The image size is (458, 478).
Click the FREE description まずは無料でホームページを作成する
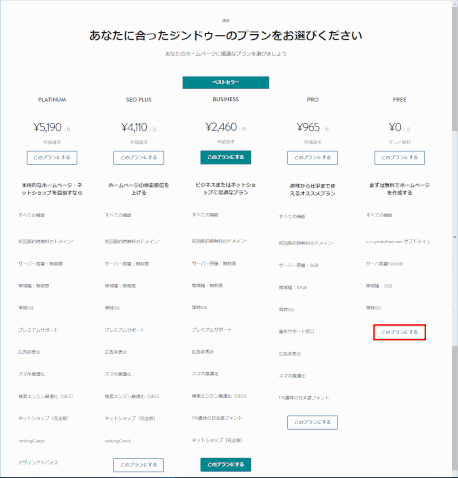coord(399,189)
